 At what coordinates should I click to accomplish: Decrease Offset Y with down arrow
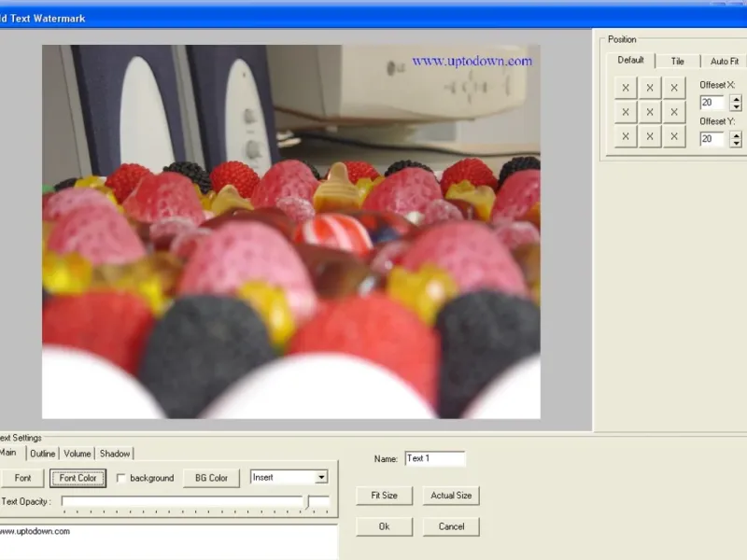(x=737, y=144)
